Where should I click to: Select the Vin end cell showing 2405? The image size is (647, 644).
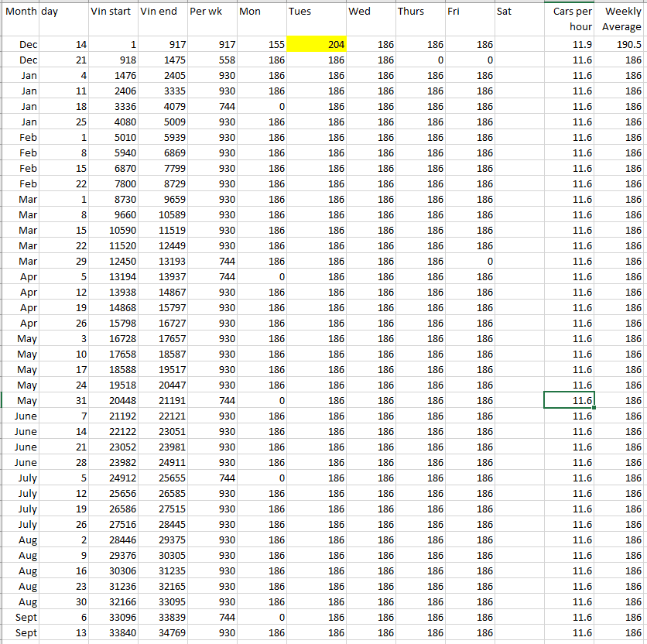click(x=163, y=75)
